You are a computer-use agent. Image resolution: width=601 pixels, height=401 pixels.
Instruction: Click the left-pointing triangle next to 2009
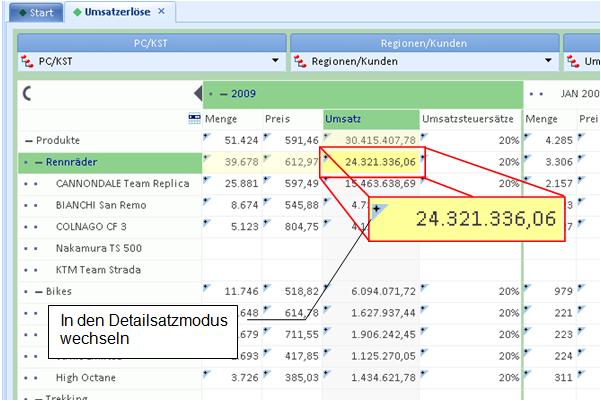point(198,94)
